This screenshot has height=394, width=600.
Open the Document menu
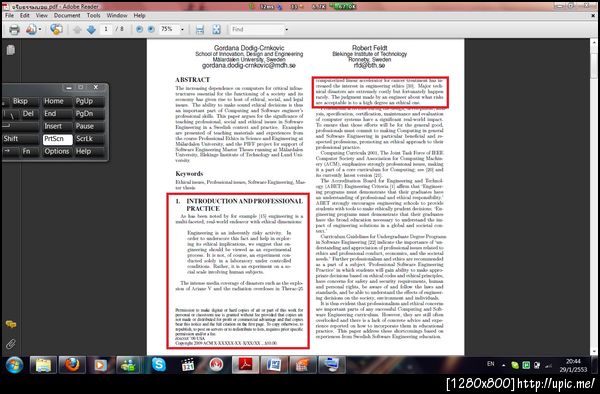tap(67, 16)
